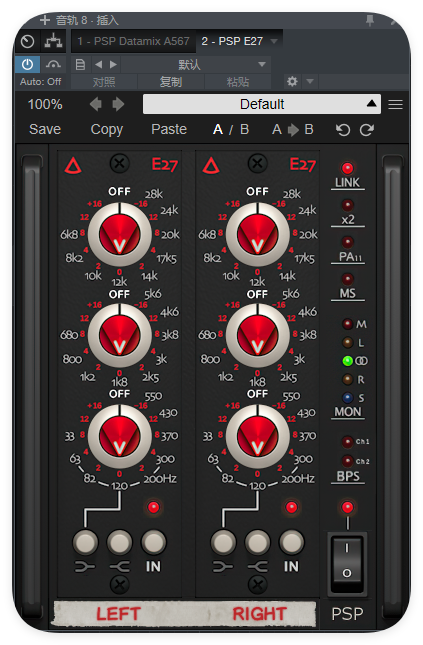Select the 2 - PSP E27 tab

tap(232, 41)
